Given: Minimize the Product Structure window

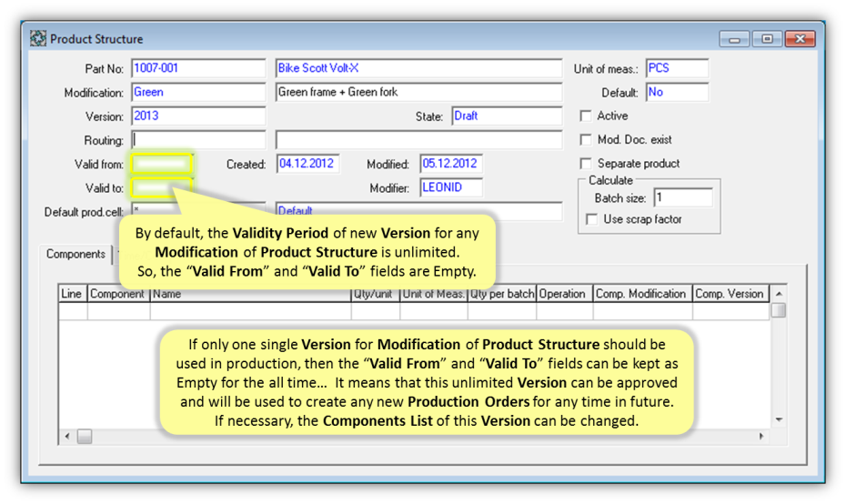Looking at the screenshot, I should coord(734,39).
